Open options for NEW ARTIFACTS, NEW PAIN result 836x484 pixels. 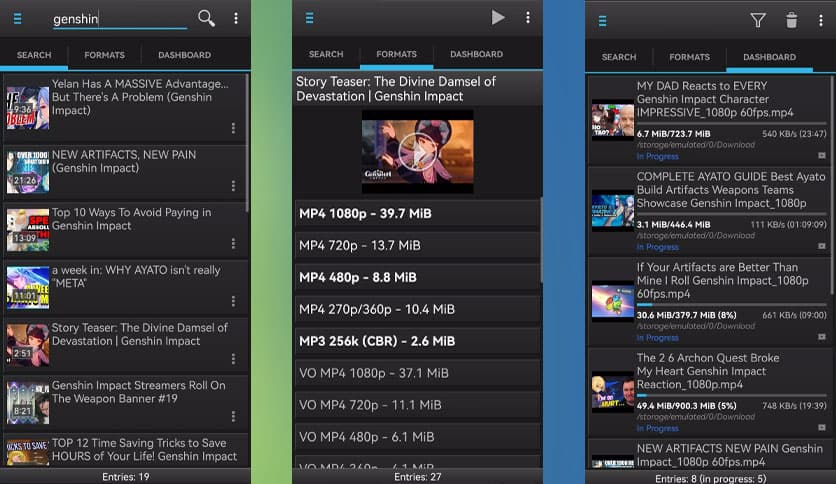[233, 185]
